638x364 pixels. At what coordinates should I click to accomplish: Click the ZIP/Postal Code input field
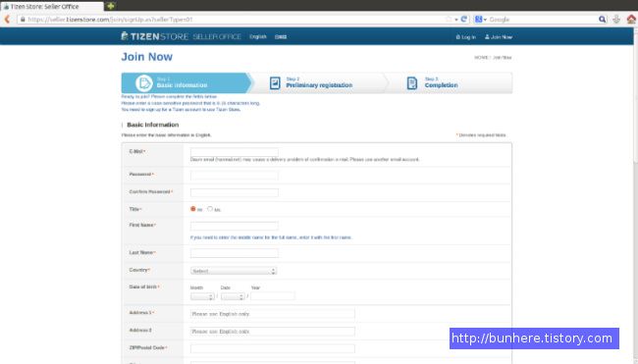tap(273, 348)
